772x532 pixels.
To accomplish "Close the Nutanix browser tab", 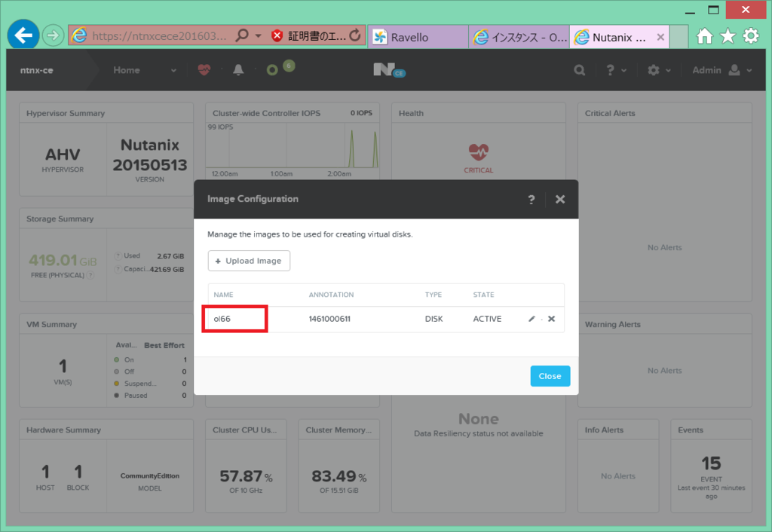I will [660, 37].
